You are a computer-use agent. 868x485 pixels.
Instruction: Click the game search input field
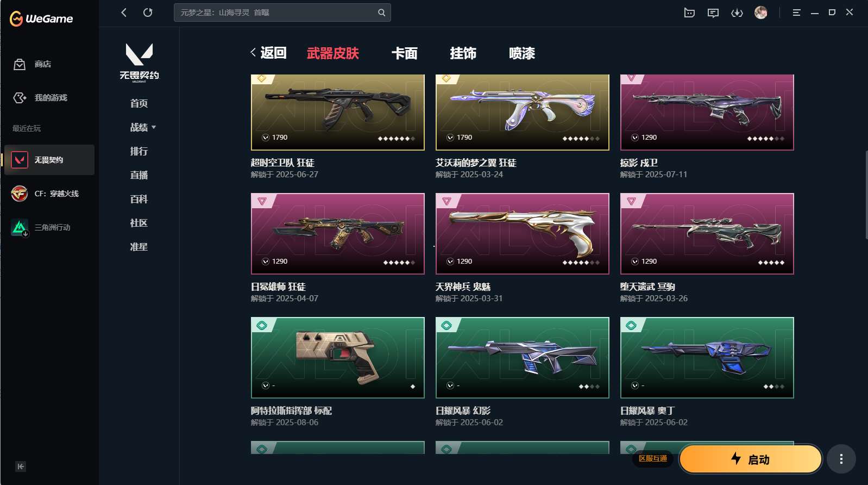click(x=277, y=13)
